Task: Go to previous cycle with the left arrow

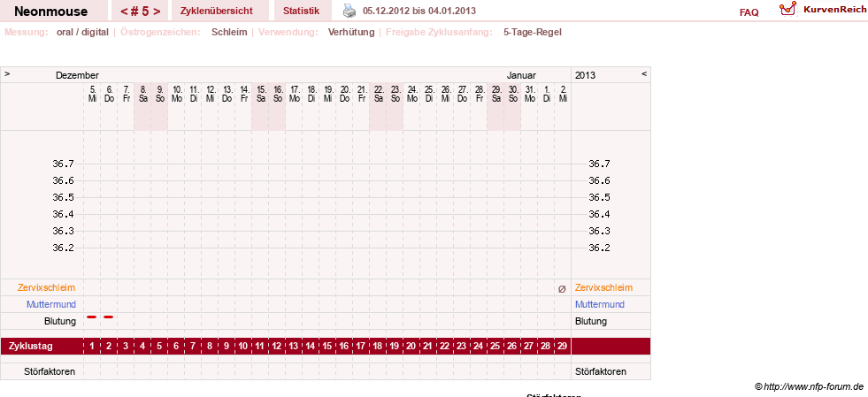Action: click(x=124, y=11)
